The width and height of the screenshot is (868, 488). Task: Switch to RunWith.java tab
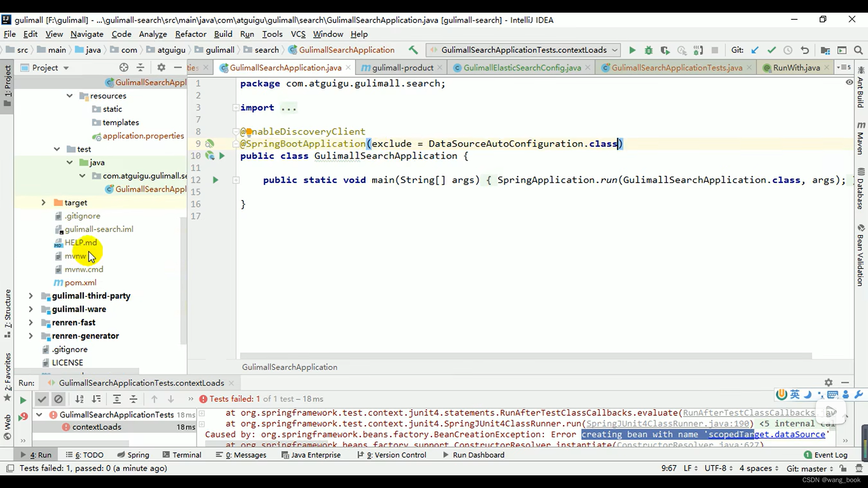[796, 68]
